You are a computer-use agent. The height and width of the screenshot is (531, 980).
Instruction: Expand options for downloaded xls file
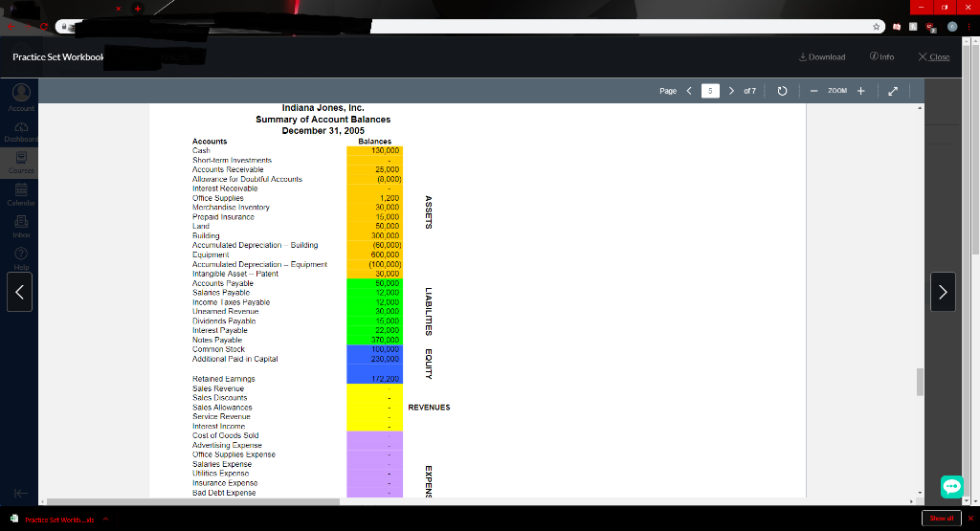105,520
